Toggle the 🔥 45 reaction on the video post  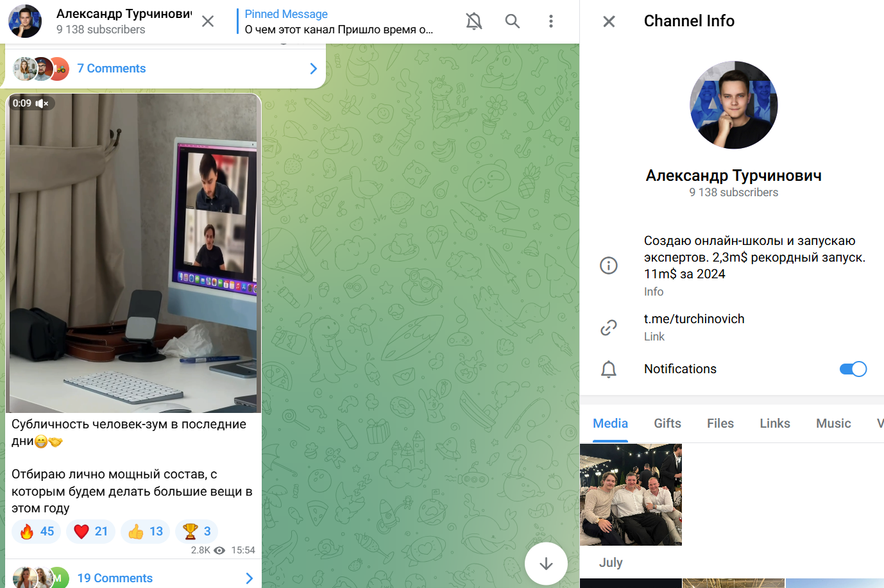(36, 531)
